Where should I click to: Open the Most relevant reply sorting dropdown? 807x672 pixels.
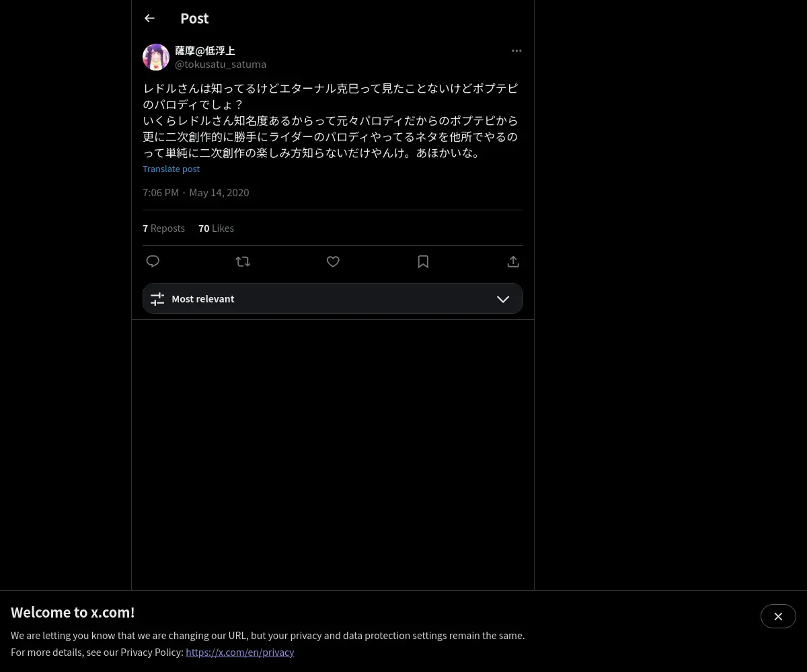[333, 298]
